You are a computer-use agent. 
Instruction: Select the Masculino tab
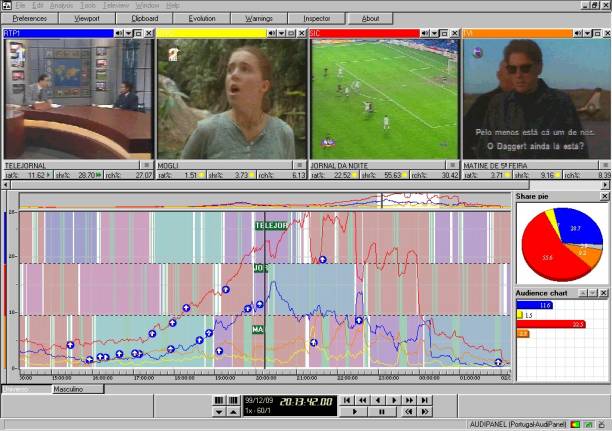pos(78,389)
